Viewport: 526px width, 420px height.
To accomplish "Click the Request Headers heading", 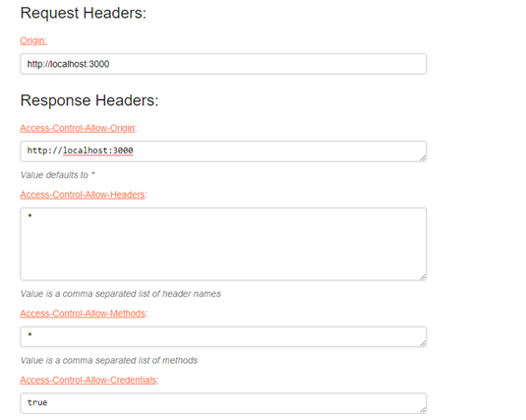I will click(x=84, y=14).
